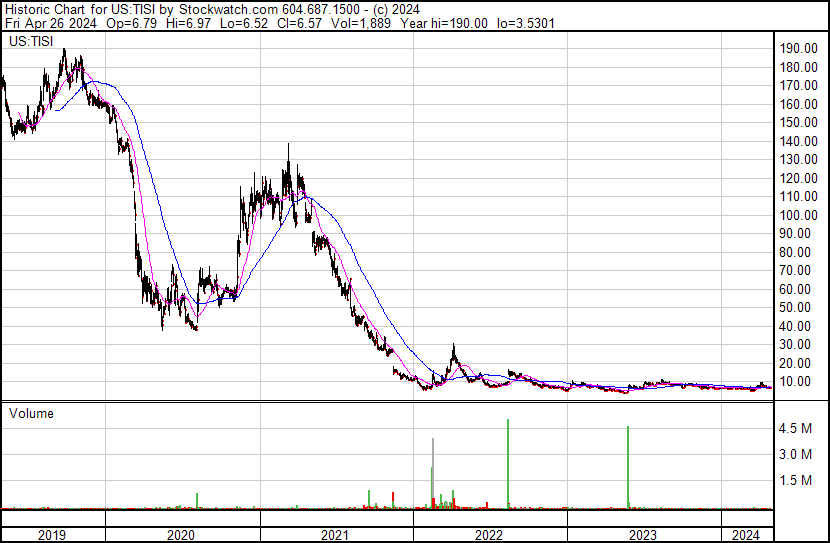Click the 120.00 price axis label

pos(799,178)
